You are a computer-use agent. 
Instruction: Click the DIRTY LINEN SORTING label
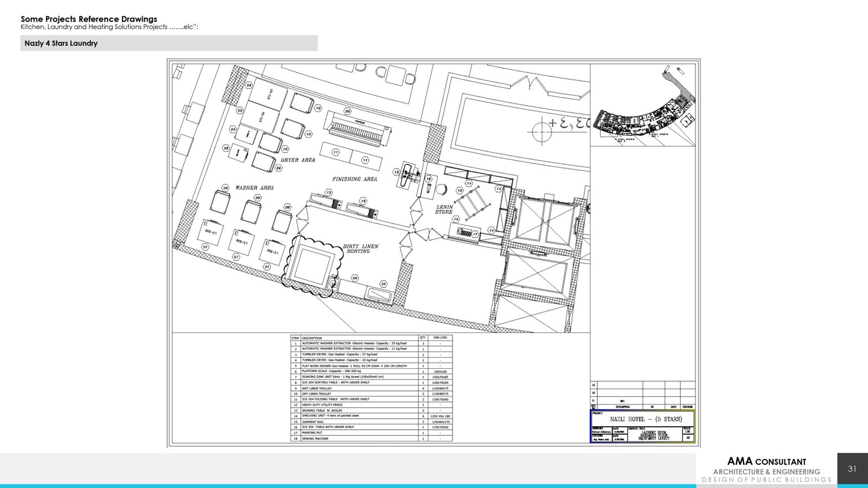(x=360, y=249)
